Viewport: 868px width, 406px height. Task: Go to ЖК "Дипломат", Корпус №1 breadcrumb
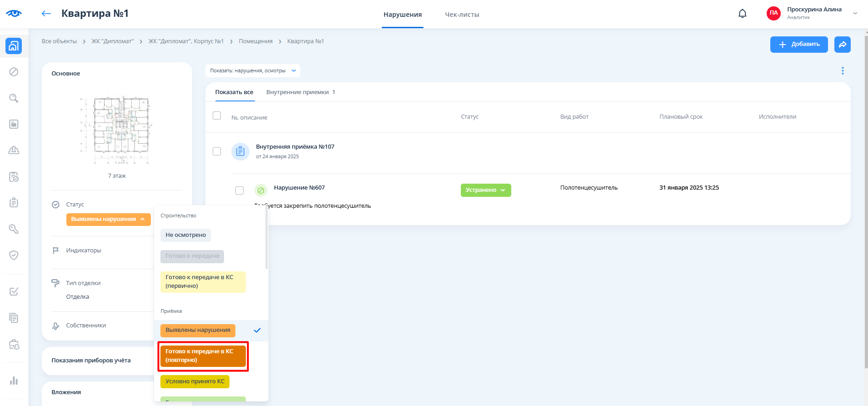[x=186, y=41]
